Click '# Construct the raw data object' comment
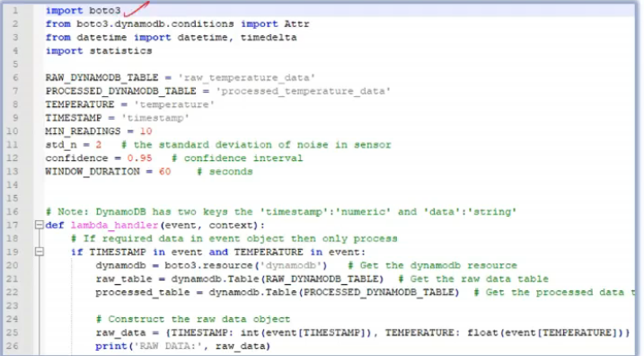 (193, 319)
